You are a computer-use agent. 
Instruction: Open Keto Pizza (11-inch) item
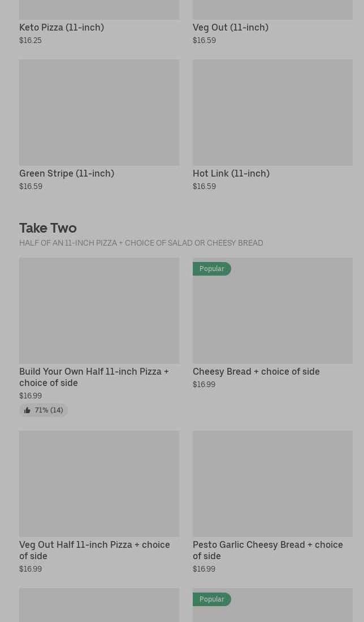pos(62,27)
